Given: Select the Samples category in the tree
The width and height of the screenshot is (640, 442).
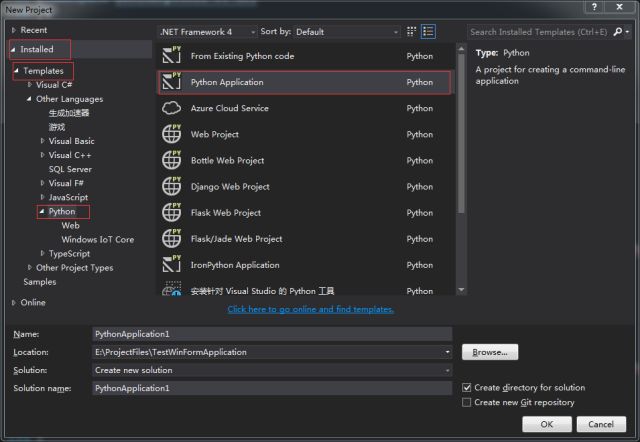Looking at the screenshot, I should (x=40, y=282).
